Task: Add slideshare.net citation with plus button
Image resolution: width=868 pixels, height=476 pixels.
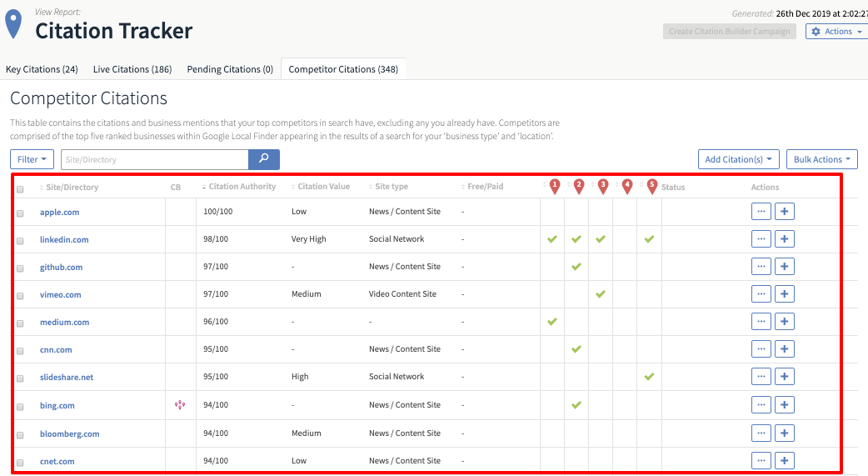Action: coord(785,376)
